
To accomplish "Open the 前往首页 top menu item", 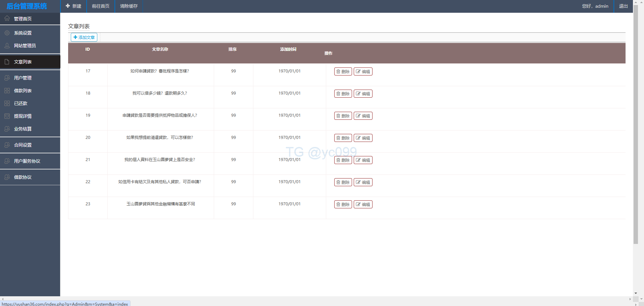I will pos(101,6).
